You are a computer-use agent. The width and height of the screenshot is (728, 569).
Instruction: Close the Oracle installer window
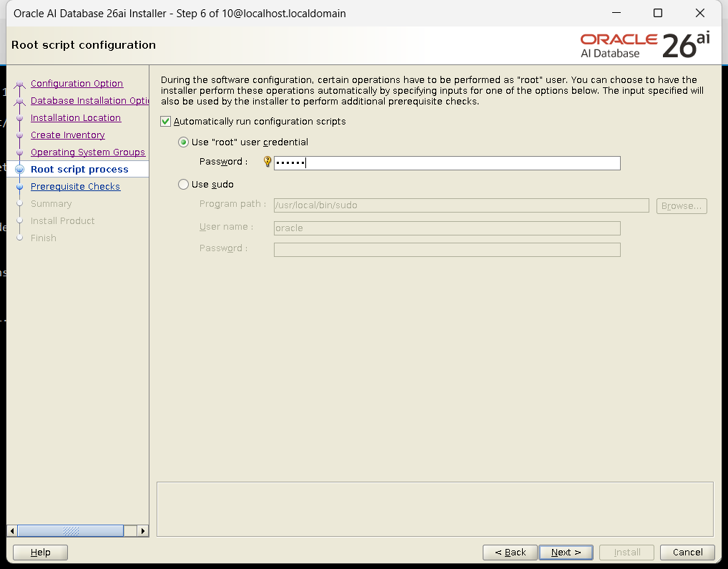700,13
